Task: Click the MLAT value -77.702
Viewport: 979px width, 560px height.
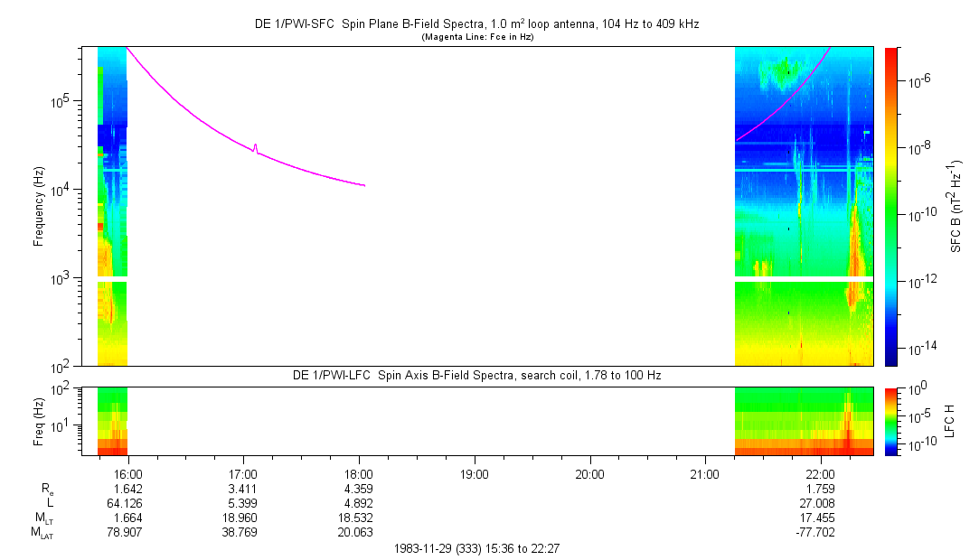Action: point(820,533)
